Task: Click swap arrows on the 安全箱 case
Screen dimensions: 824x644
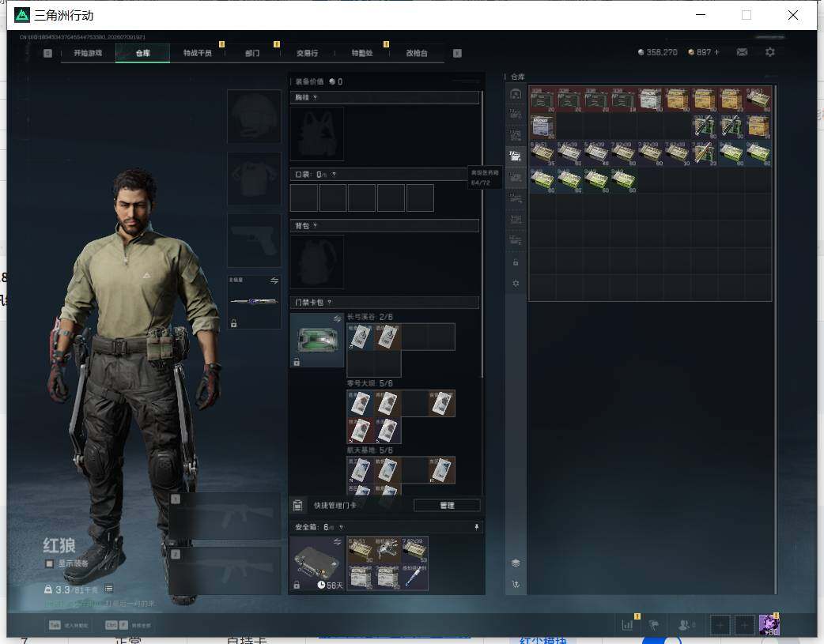Action: click(x=337, y=541)
